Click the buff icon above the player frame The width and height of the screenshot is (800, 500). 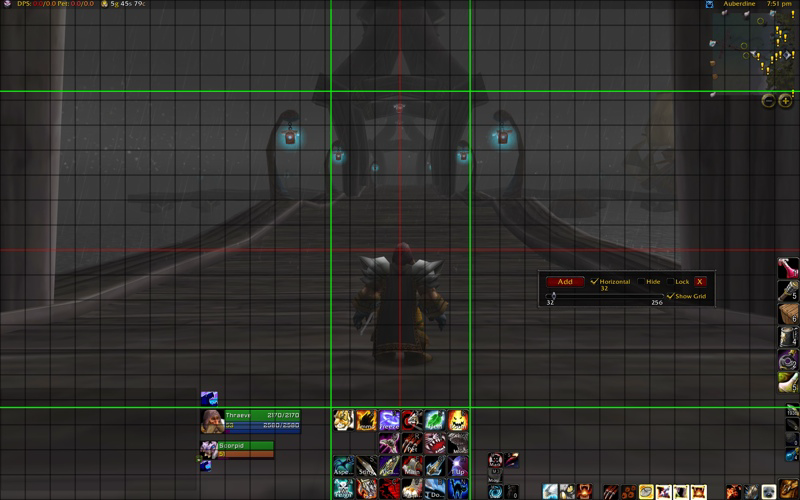[209, 398]
